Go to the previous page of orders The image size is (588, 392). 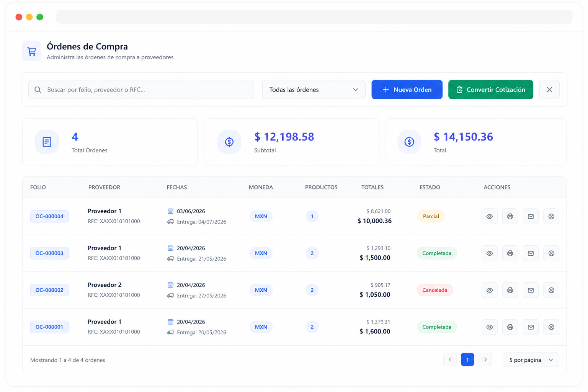(x=450, y=360)
